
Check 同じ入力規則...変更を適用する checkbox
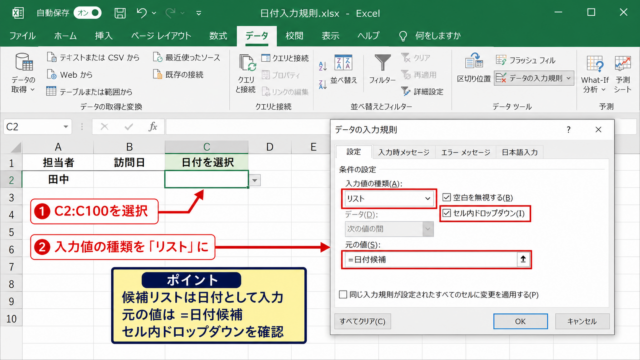(343, 294)
